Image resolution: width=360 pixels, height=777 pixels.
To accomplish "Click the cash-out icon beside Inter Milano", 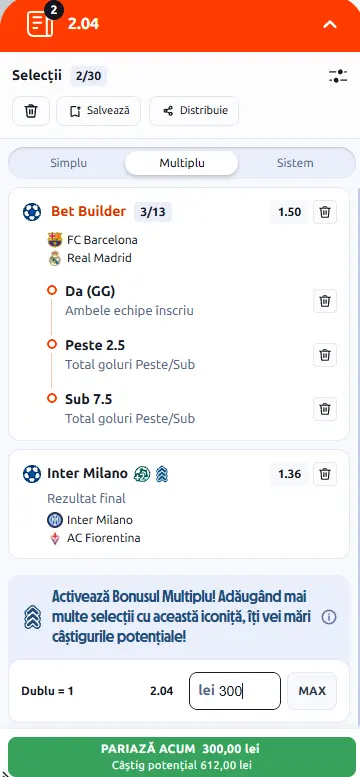I will [x=142, y=474].
